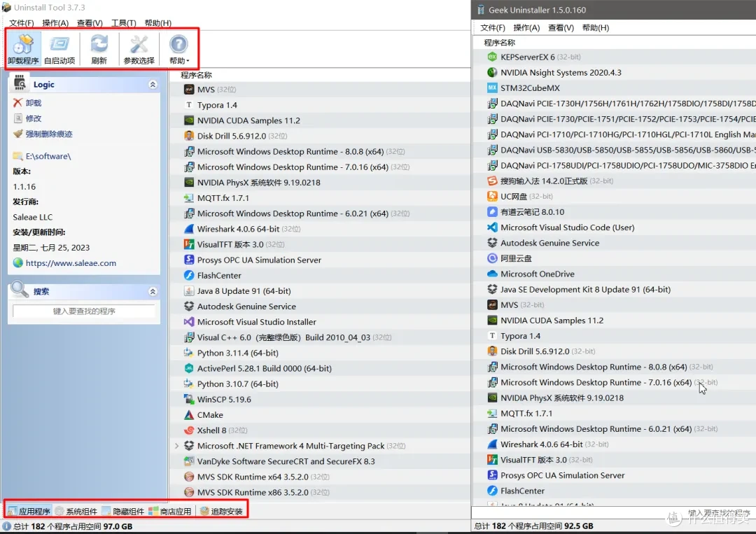Select CMake icon in Uninstall Tool list

point(189,414)
